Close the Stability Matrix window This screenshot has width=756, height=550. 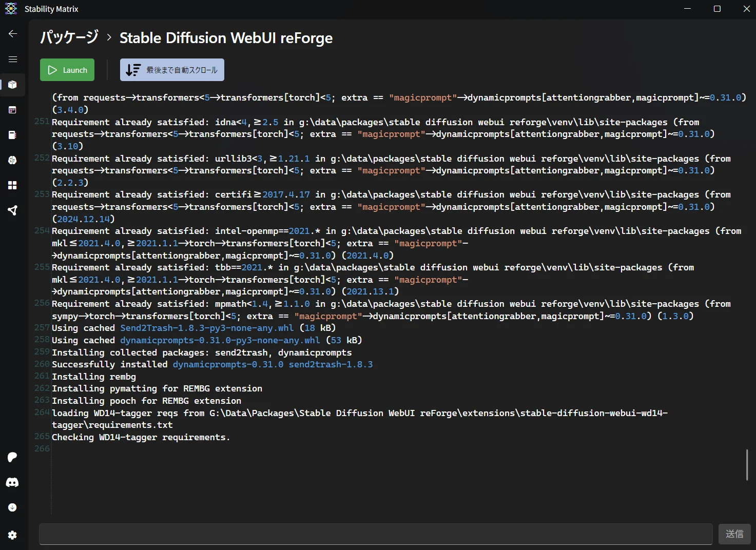pos(746,9)
